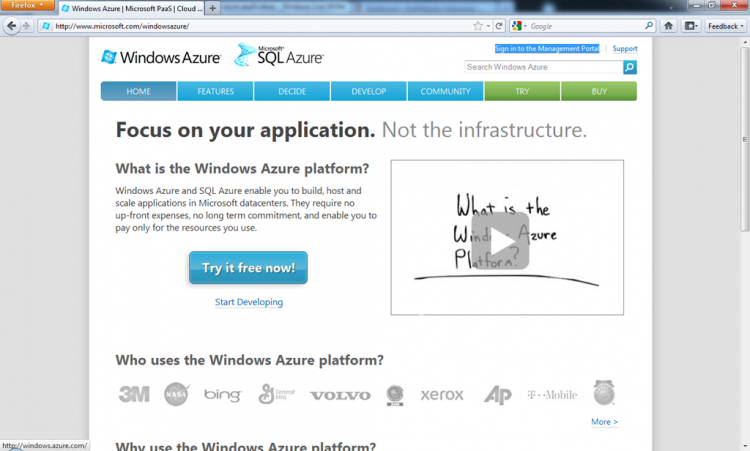Click the bing customer logo
This screenshot has height=451, width=750.
pyautogui.click(x=222, y=395)
